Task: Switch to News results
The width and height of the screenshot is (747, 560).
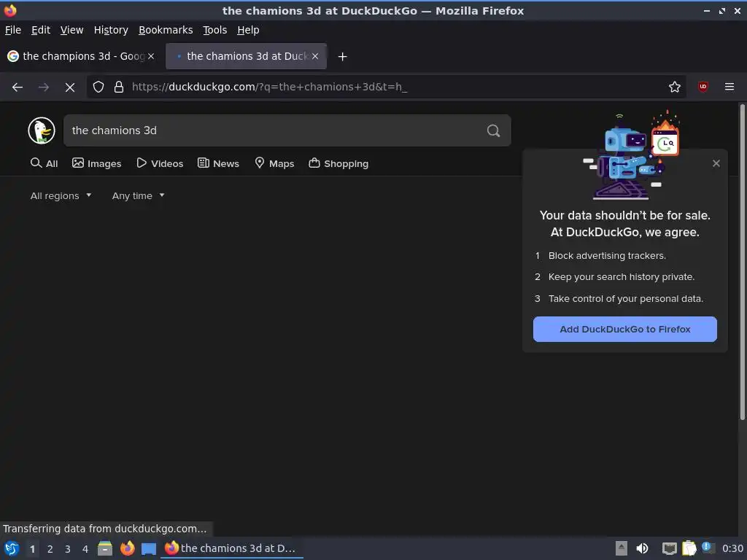Action: coord(218,163)
